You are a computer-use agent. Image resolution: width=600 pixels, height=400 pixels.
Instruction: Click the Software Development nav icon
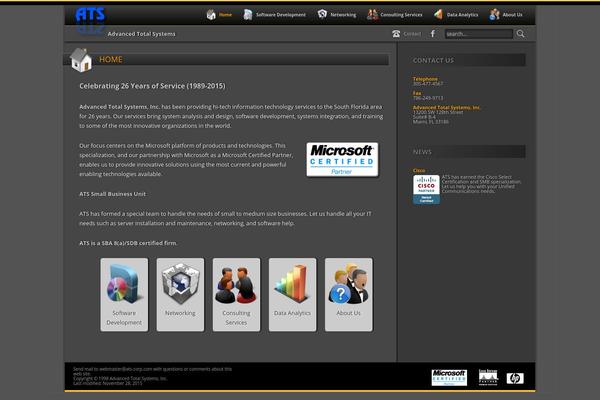(248, 15)
